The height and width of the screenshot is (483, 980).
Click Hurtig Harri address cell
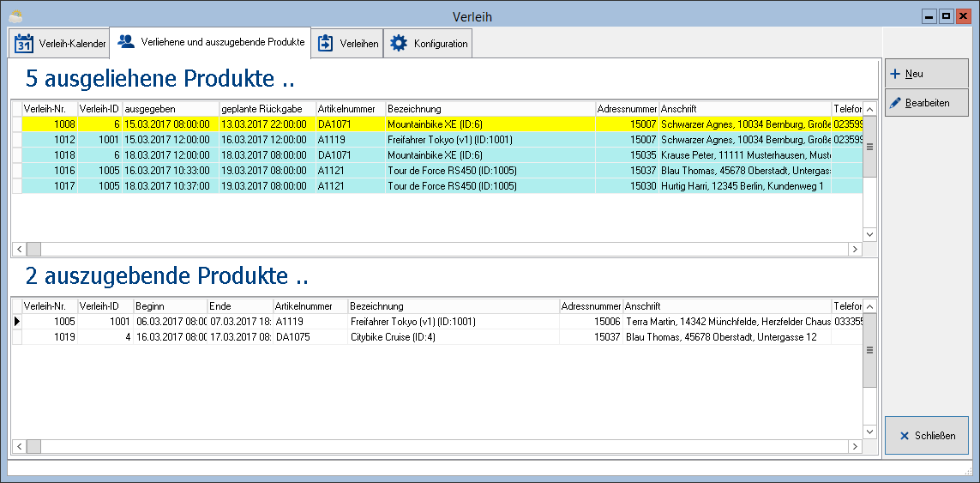pos(745,186)
